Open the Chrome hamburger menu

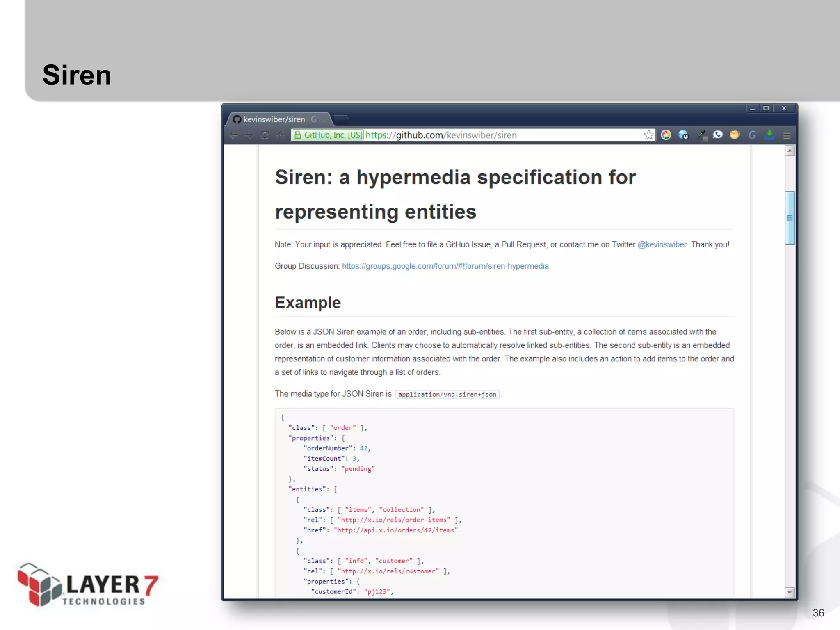click(x=787, y=135)
